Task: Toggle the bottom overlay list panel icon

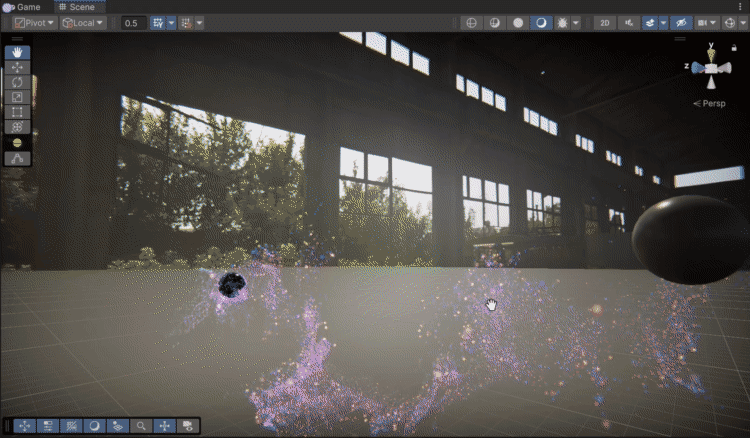Action: point(48,426)
